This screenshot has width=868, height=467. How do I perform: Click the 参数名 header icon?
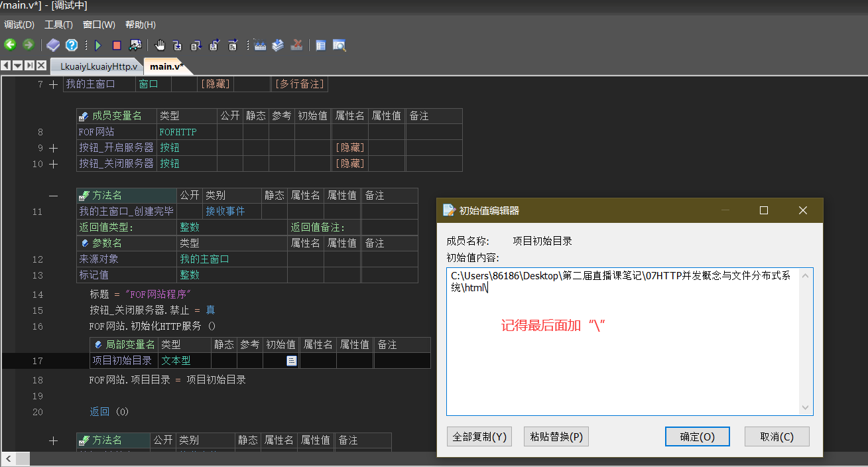click(85, 243)
